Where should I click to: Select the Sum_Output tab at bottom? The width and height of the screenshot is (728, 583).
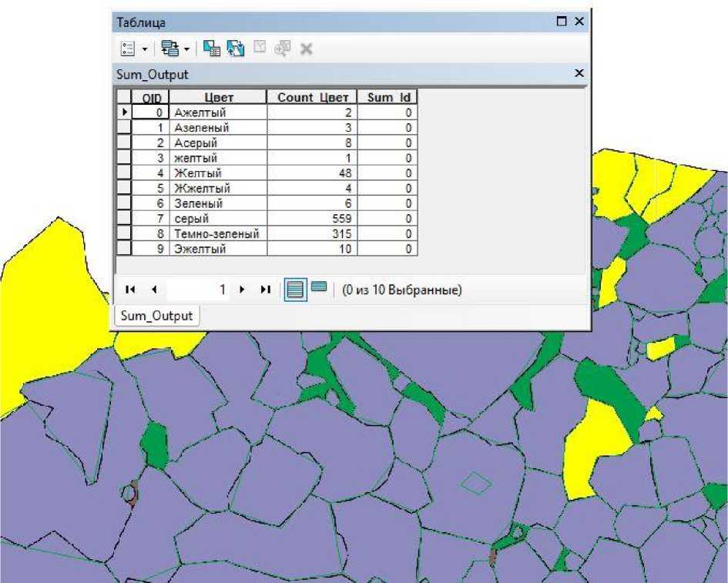coord(157,316)
